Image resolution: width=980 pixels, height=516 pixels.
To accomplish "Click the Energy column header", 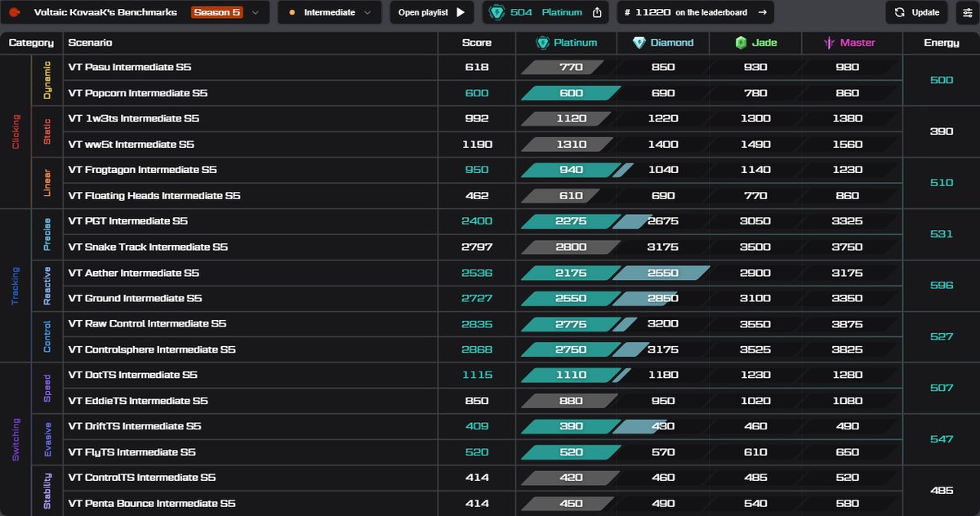I will 942,42.
